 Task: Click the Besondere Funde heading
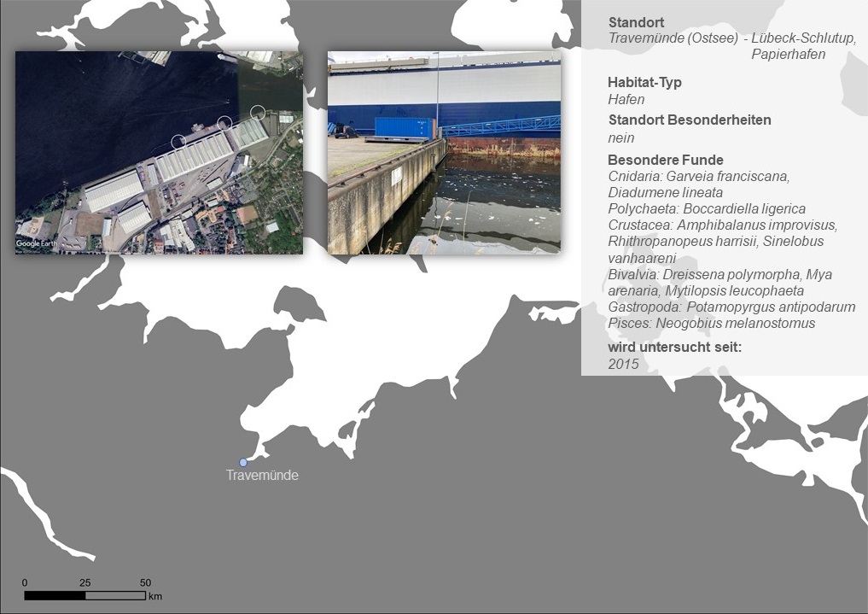pos(665,160)
